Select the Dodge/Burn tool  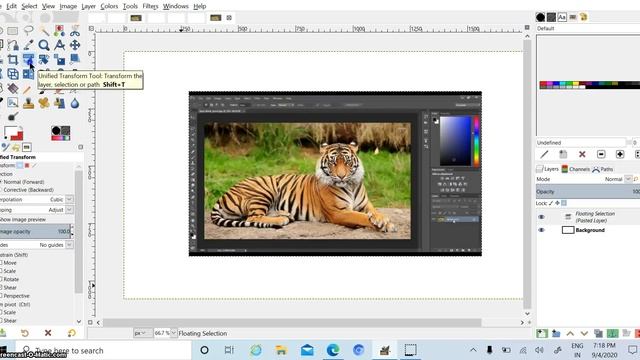coord(13,118)
